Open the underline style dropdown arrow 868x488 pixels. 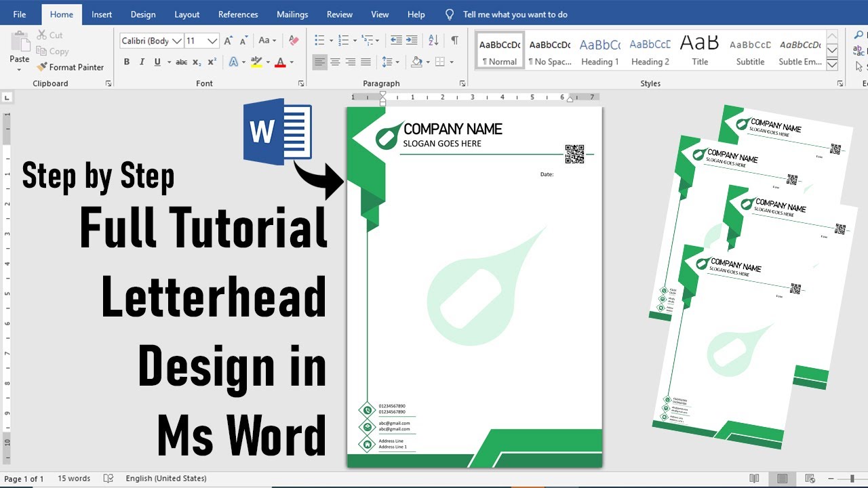[x=168, y=62]
